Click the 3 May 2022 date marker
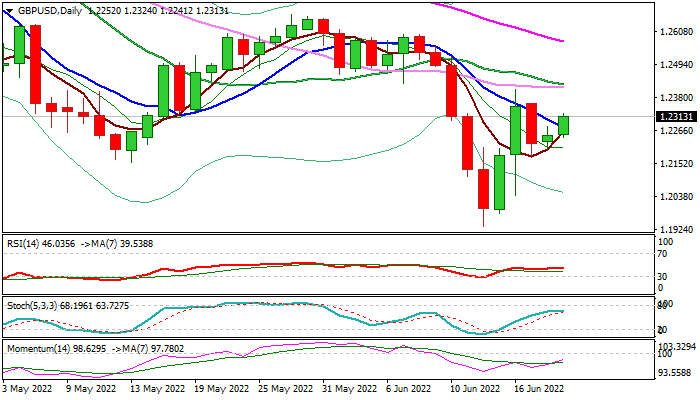This screenshot has height=400, width=700. point(27,389)
